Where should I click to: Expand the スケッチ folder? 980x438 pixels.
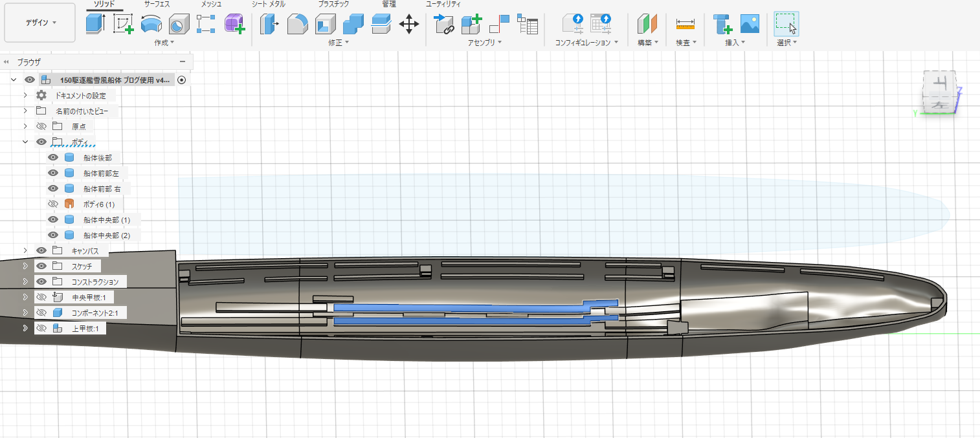25,266
